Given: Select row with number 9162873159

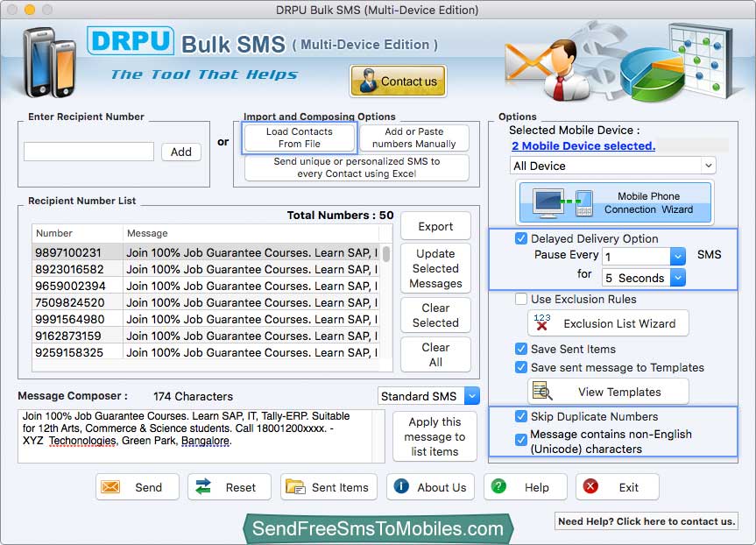Looking at the screenshot, I should pos(206,336).
